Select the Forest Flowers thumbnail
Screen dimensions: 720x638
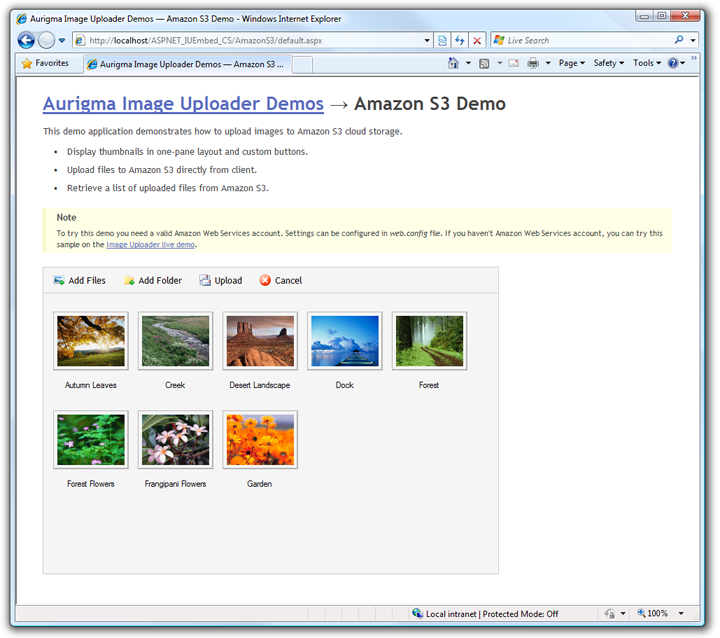[x=90, y=440]
